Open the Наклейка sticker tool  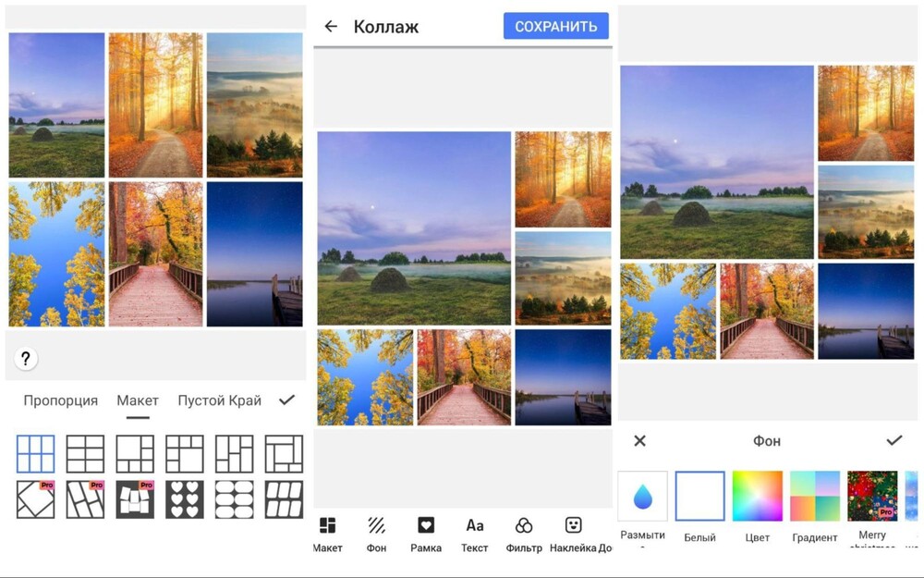pos(573,532)
